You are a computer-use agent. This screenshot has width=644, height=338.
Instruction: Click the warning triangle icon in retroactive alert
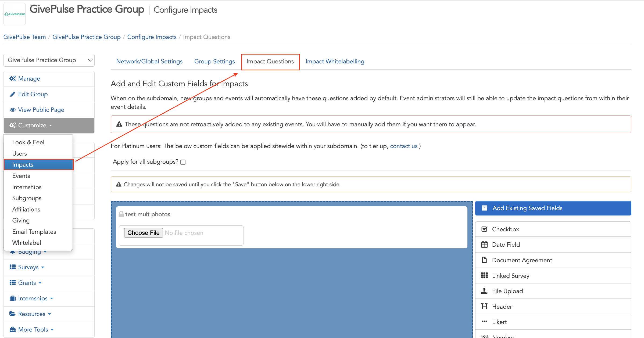click(119, 124)
